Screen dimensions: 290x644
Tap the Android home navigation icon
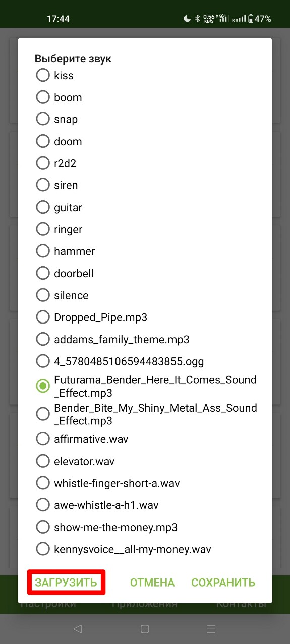point(145,629)
